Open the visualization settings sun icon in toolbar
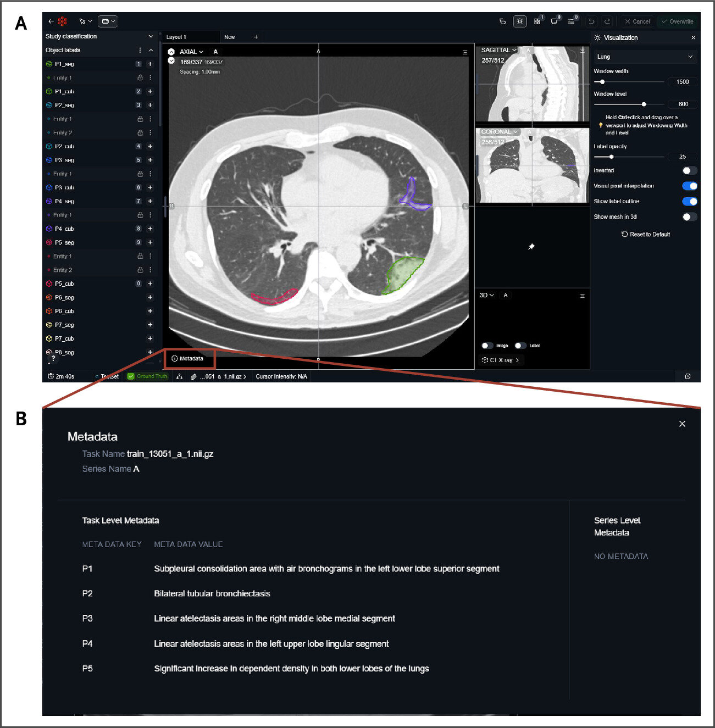Image resolution: width=715 pixels, height=728 pixels. tap(519, 21)
